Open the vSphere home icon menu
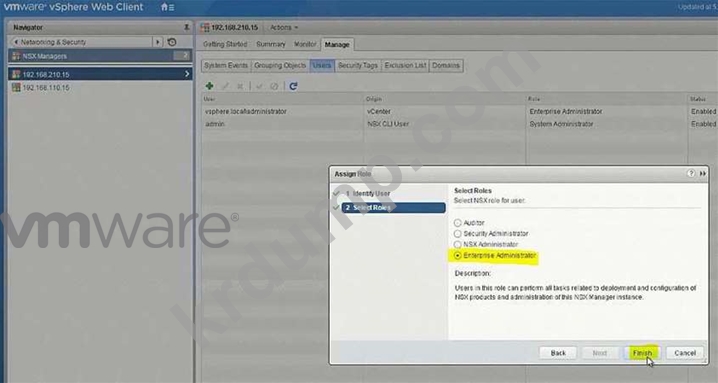 [x=167, y=7]
